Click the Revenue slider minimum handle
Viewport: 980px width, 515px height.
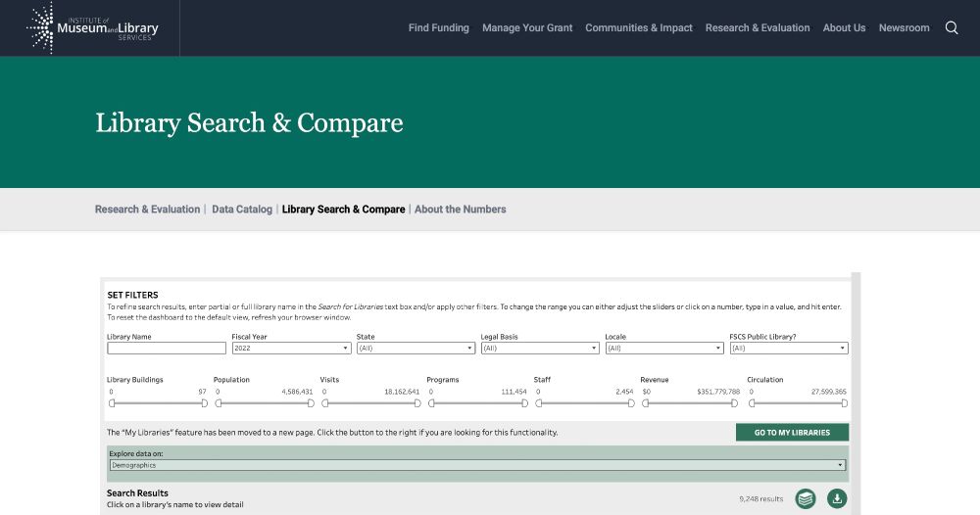[646, 403]
